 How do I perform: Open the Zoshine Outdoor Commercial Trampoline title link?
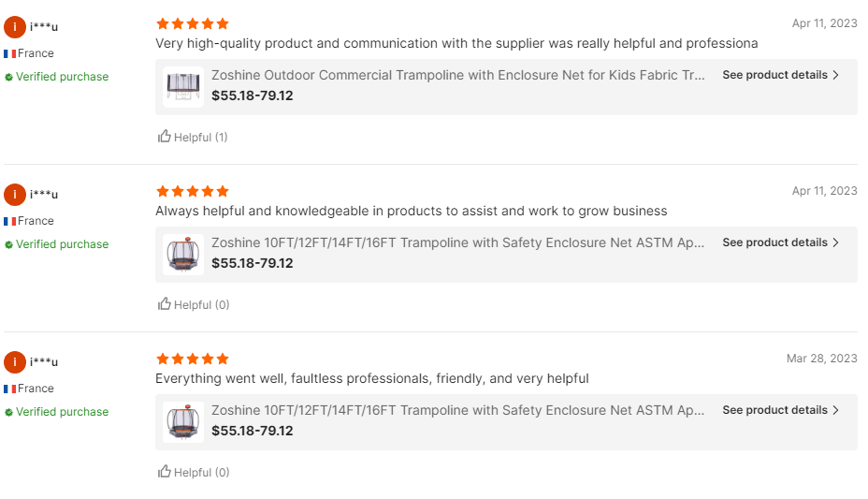[x=458, y=75]
